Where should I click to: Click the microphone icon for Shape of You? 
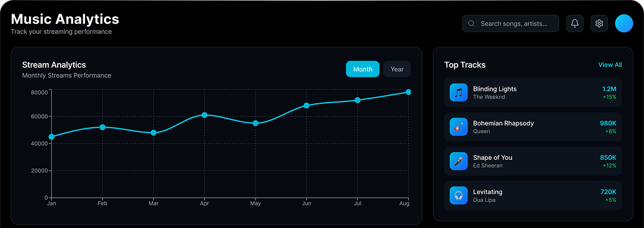click(x=459, y=161)
